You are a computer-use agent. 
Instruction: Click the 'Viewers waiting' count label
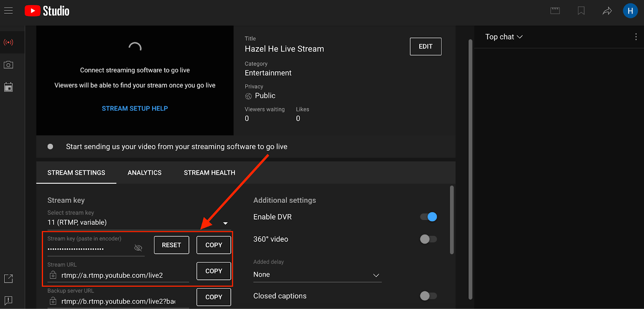point(264,109)
